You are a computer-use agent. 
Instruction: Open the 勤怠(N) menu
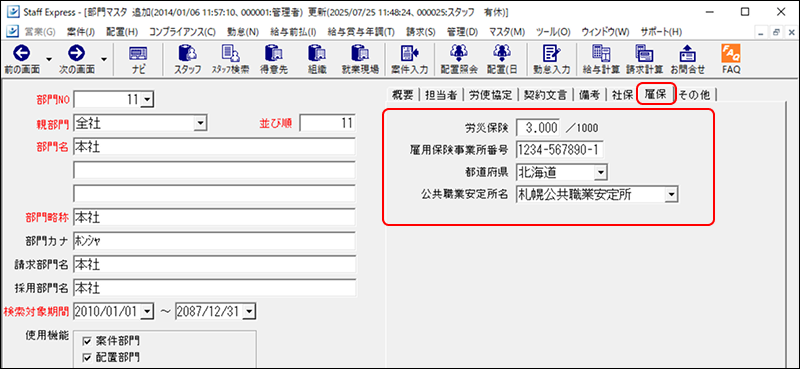coord(243,32)
